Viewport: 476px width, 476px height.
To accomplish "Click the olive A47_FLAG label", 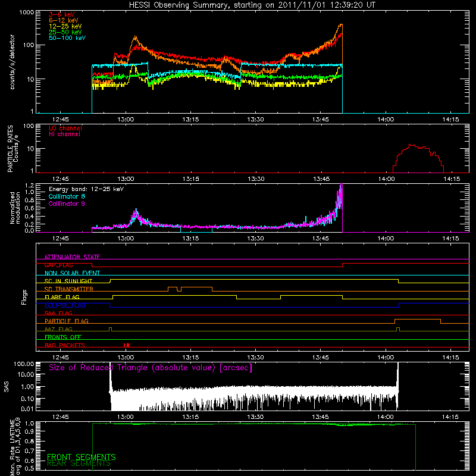I will [x=58, y=329].
